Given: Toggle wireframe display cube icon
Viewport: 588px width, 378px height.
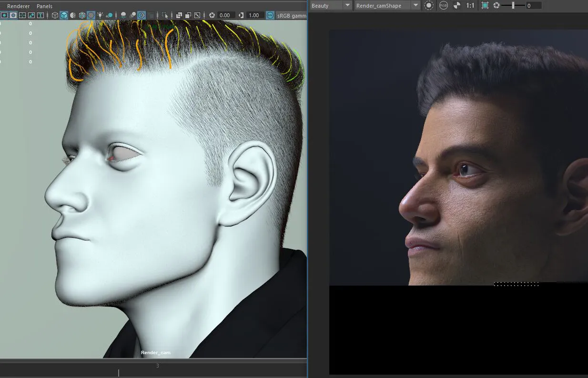Looking at the screenshot, I should (x=55, y=15).
